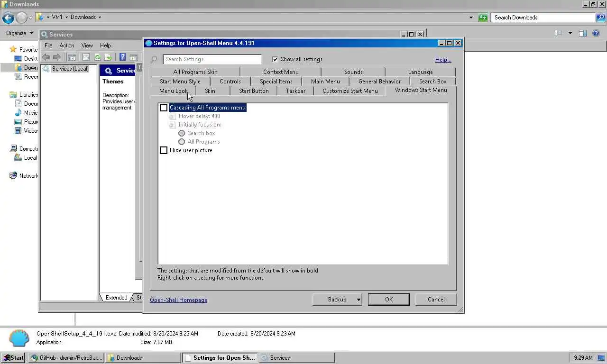Switch to the Downloads taskbar item
Screen dimensions: 607x364
143,358
